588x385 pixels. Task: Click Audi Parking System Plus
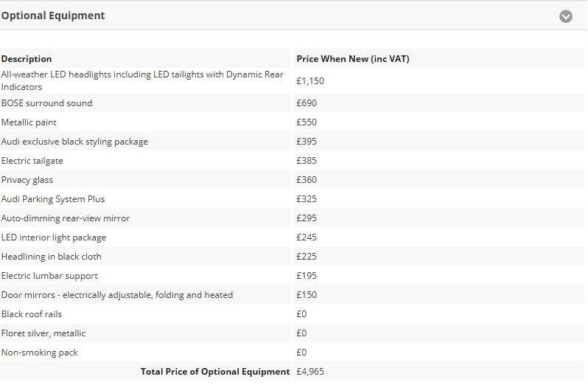pyautogui.click(x=53, y=199)
